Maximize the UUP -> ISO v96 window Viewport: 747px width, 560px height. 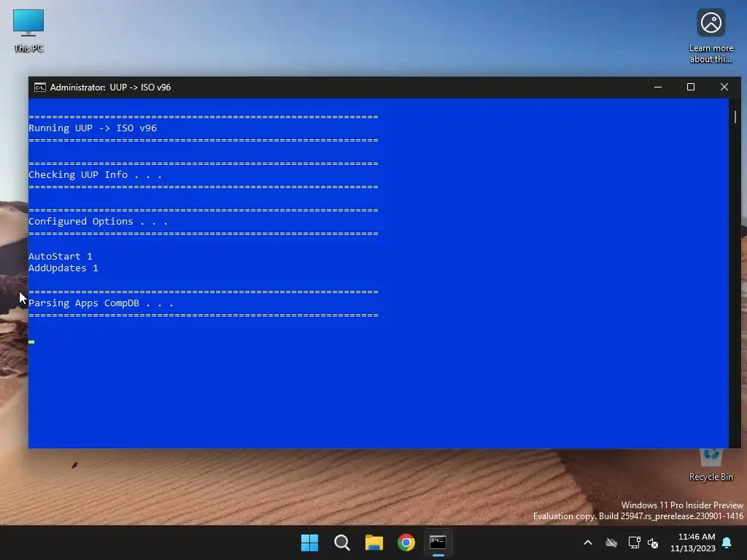coord(691,87)
